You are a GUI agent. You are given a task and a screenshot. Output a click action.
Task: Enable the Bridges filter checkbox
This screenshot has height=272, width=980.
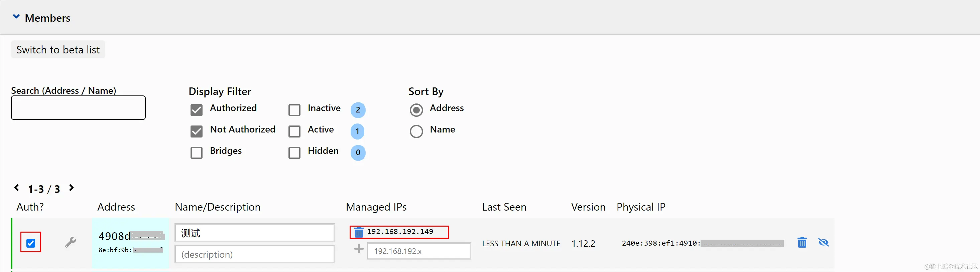coord(196,153)
